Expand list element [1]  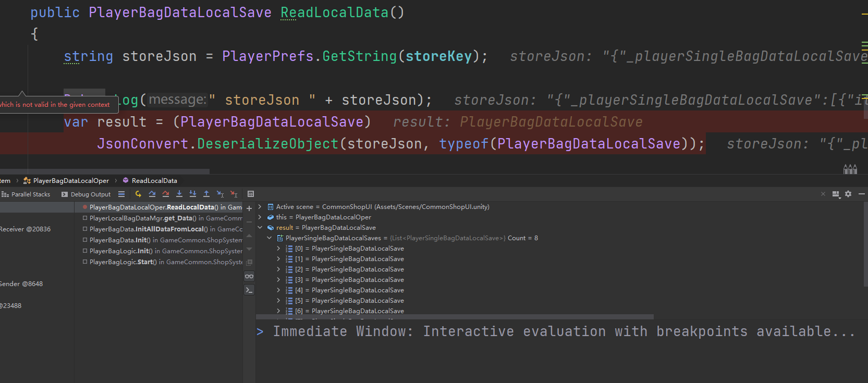pos(278,259)
